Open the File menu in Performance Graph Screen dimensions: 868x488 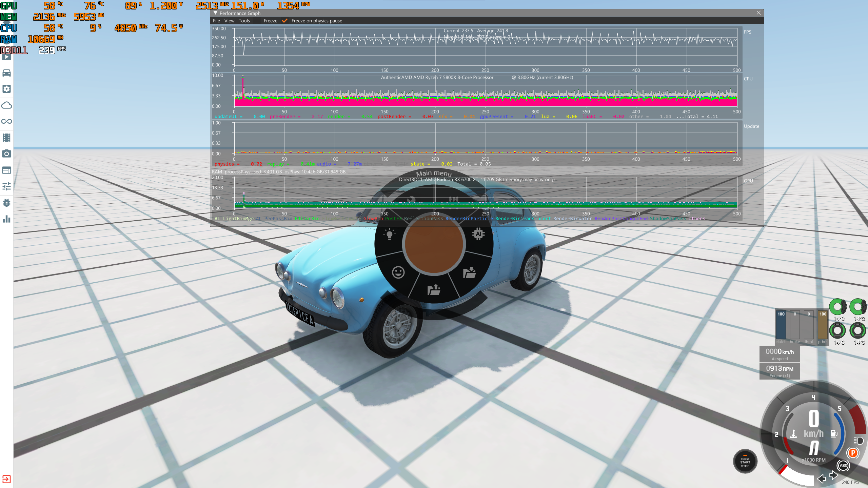click(x=216, y=21)
